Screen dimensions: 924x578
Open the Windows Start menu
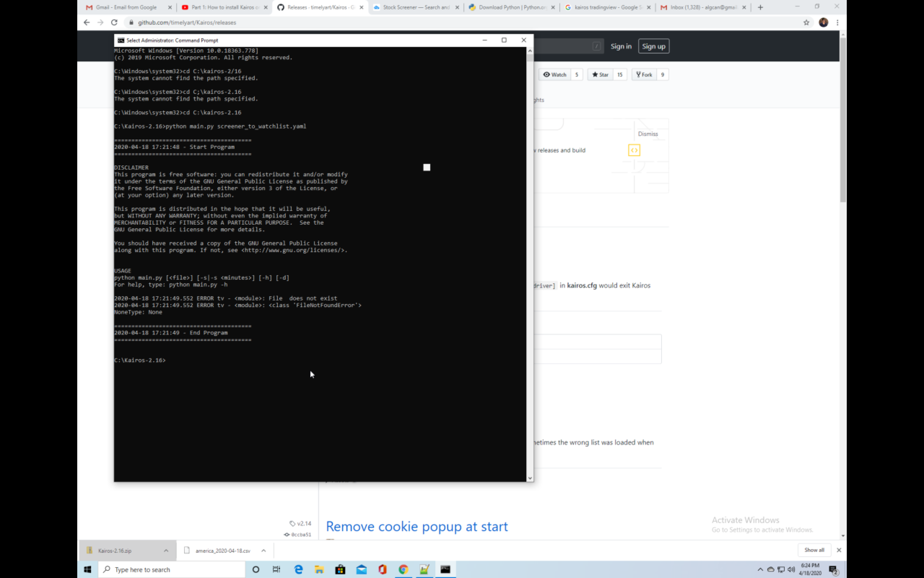pos(87,570)
